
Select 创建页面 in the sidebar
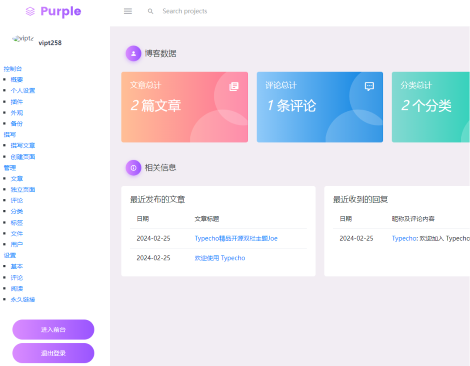tap(23, 157)
